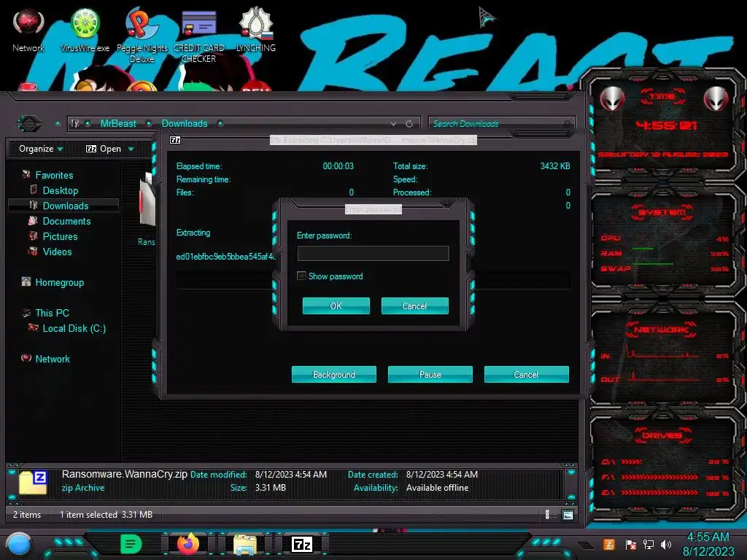The image size is (747, 560).
Task: Select Homegroup in the navigation pane
Action: tap(59, 282)
